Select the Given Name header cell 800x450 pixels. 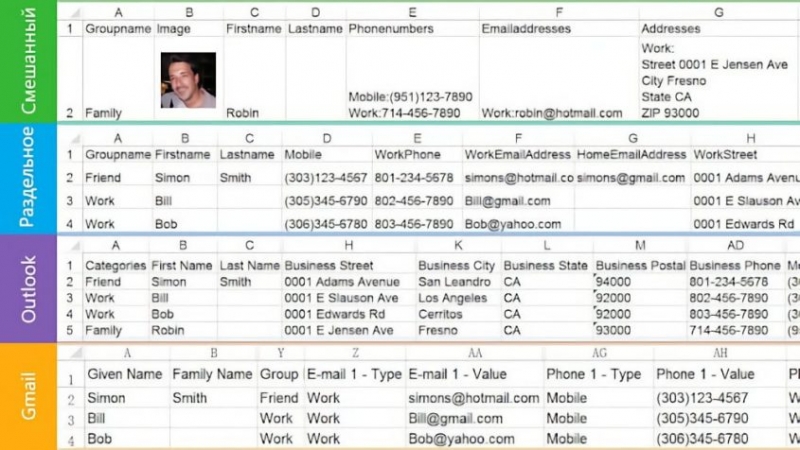pos(127,374)
